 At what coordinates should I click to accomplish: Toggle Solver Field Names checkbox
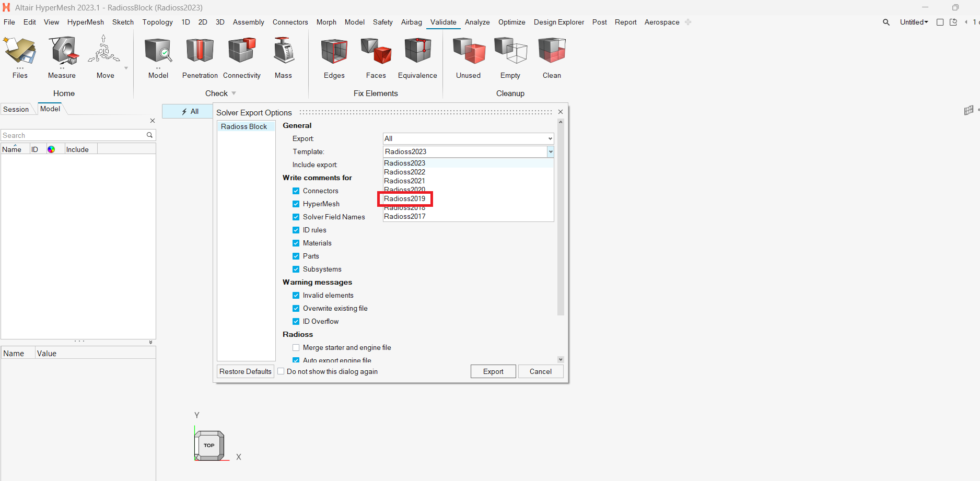click(296, 217)
